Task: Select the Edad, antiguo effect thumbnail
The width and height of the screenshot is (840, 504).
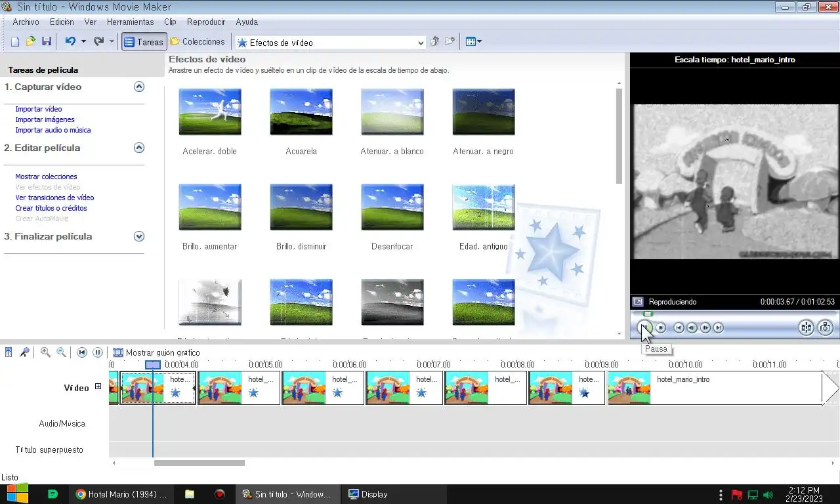Action: tap(484, 207)
